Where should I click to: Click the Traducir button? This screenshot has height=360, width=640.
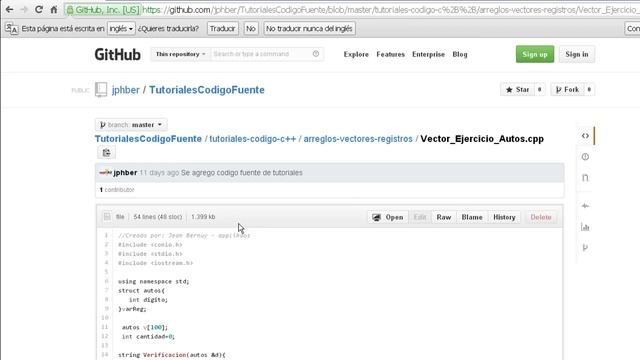click(222, 29)
